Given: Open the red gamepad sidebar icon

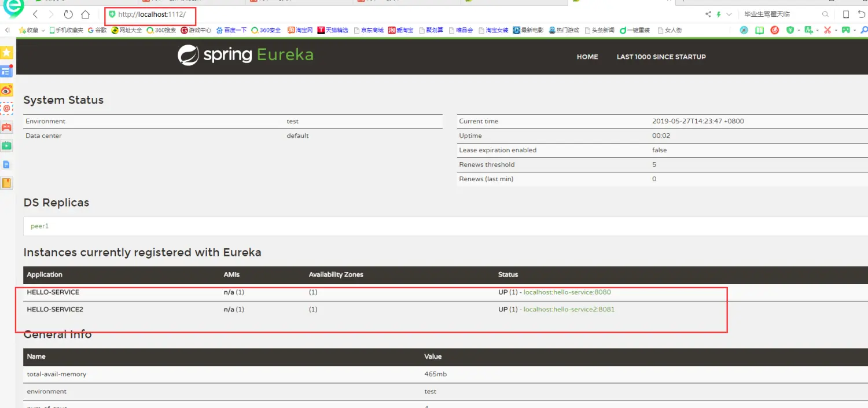Looking at the screenshot, I should [6, 127].
